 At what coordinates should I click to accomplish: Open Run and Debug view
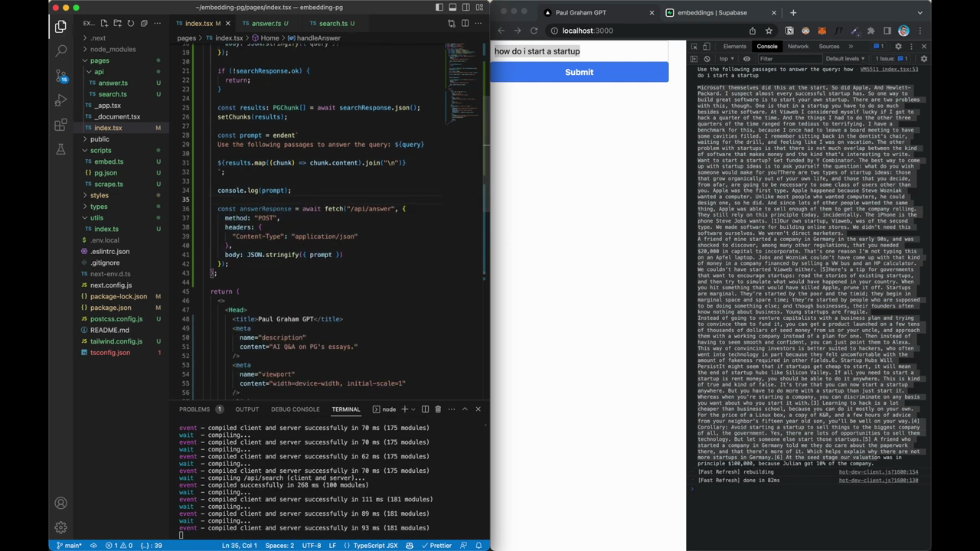[x=60, y=100]
